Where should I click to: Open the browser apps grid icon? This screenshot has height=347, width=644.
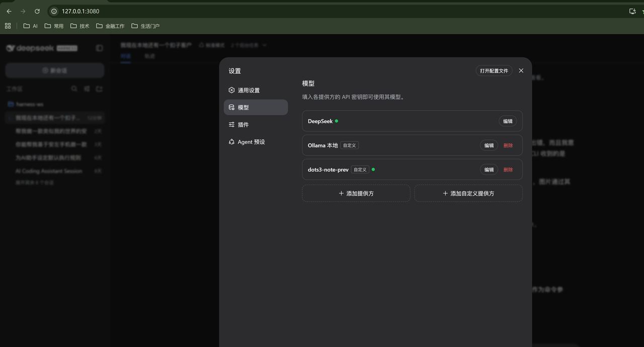click(8, 26)
